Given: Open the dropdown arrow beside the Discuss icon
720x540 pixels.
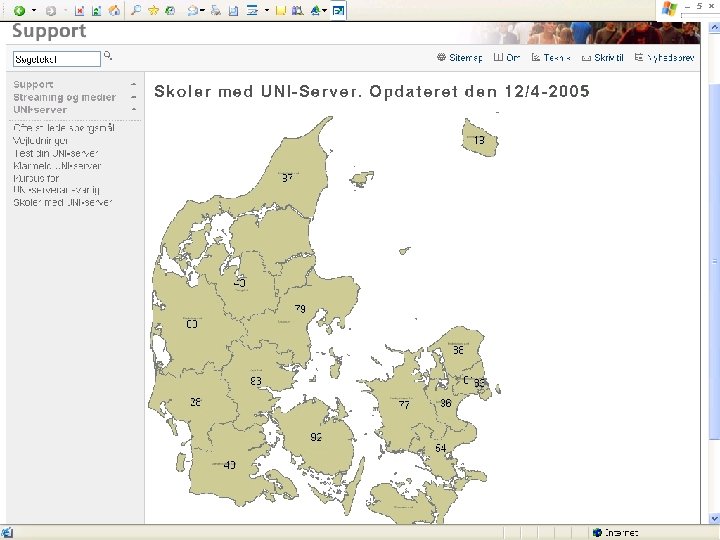Looking at the screenshot, I should pyautogui.click(x=266, y=10).
